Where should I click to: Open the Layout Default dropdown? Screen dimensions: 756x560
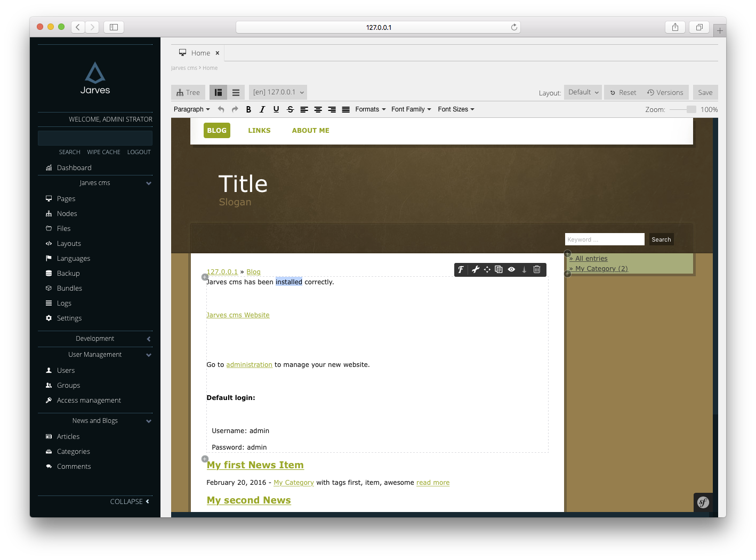(583, 92)
